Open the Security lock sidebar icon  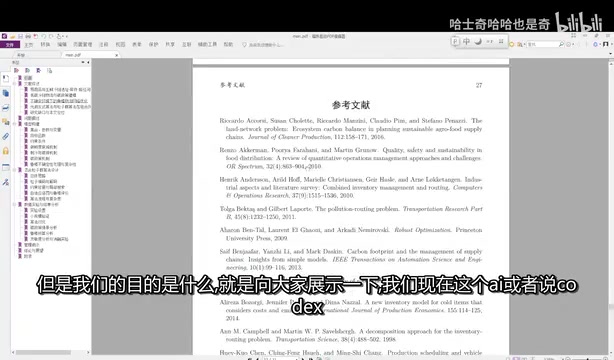pos(5,151)
